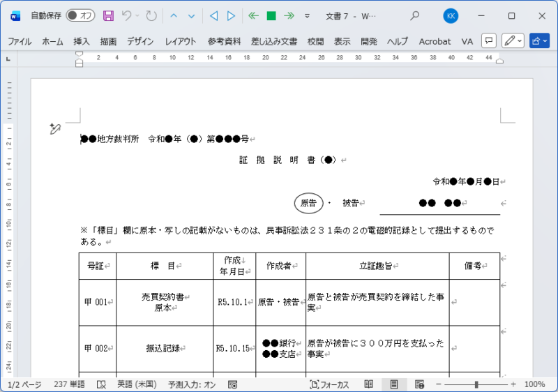Viewport: 558px width, 392px height.
Task: Toggle the 自動保存 AutoSave switch
Action: (x=80, y=15)
